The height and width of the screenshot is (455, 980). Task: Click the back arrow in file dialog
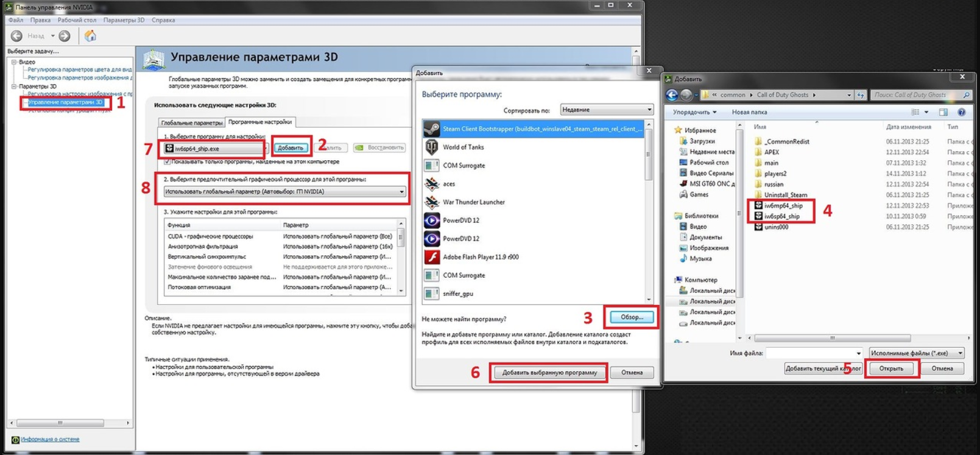pyautogui.click(x=672, y=95)
